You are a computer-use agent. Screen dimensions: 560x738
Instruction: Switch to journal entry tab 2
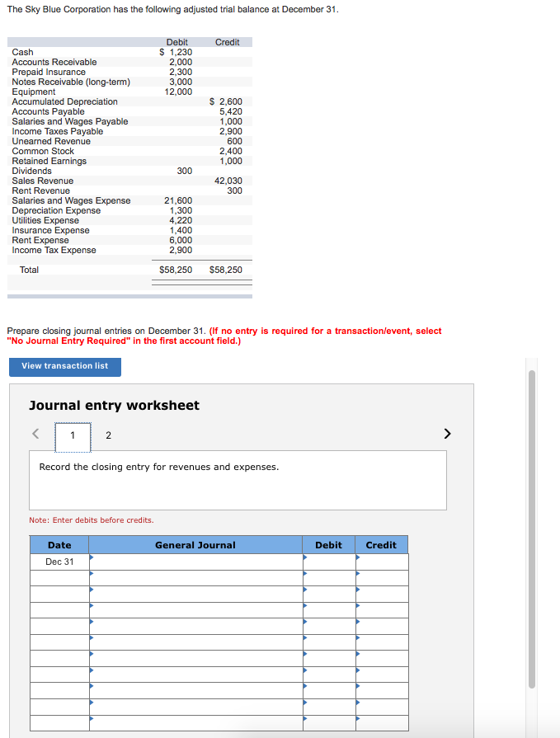pyautogui.click(x=108, y=435)
